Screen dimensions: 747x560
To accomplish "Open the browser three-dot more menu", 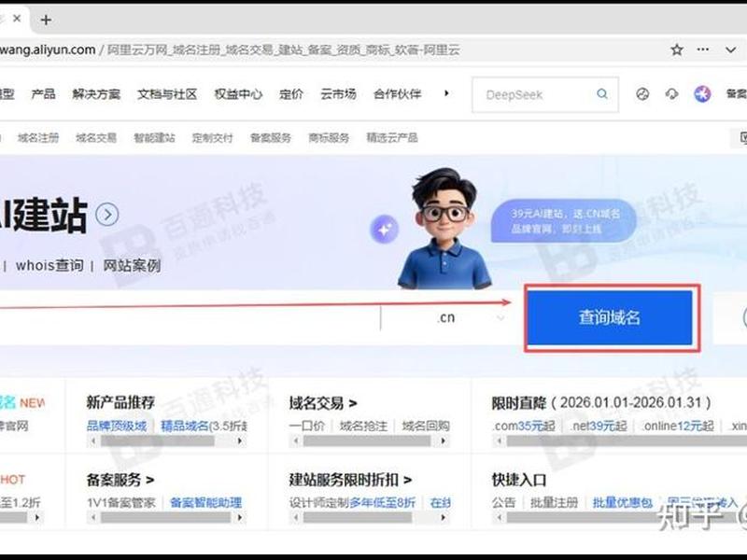I will pos(703,49).
